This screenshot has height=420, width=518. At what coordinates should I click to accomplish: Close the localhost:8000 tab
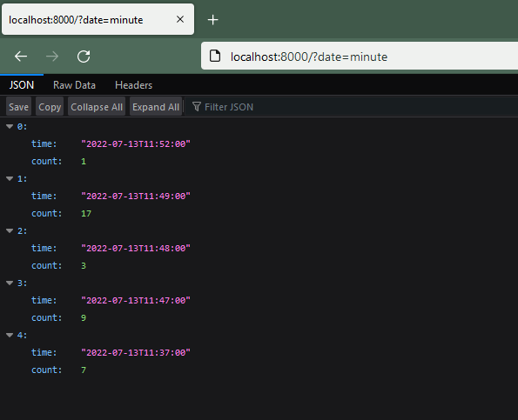[x=180, y=19]
